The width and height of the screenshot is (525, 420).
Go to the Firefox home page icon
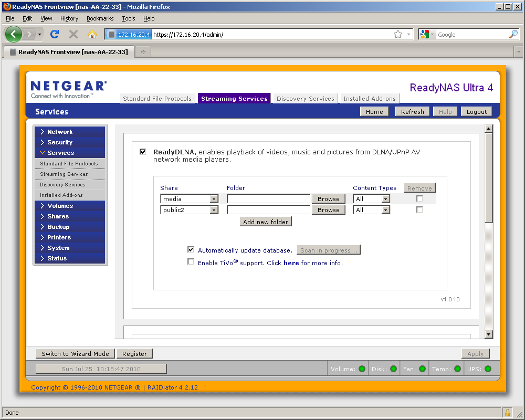(92, 34)
